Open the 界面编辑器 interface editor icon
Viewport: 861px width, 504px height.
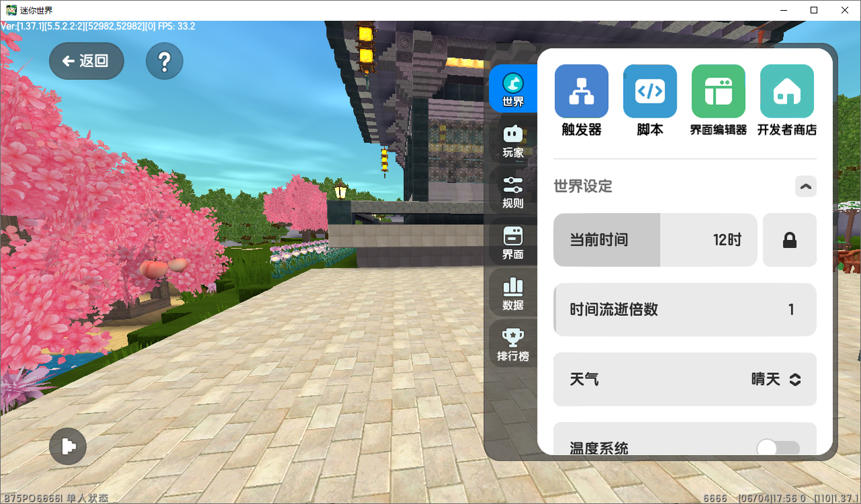pos(718,91)
